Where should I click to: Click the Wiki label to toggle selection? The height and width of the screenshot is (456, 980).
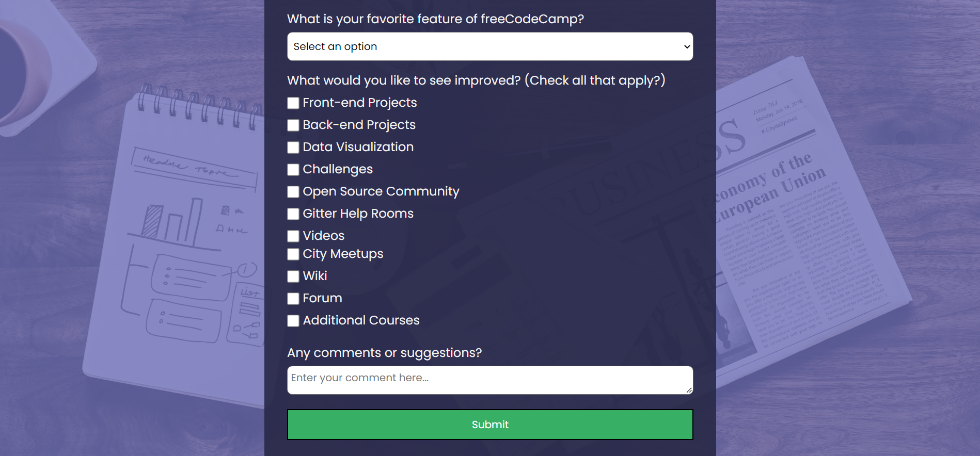point(315,276)
